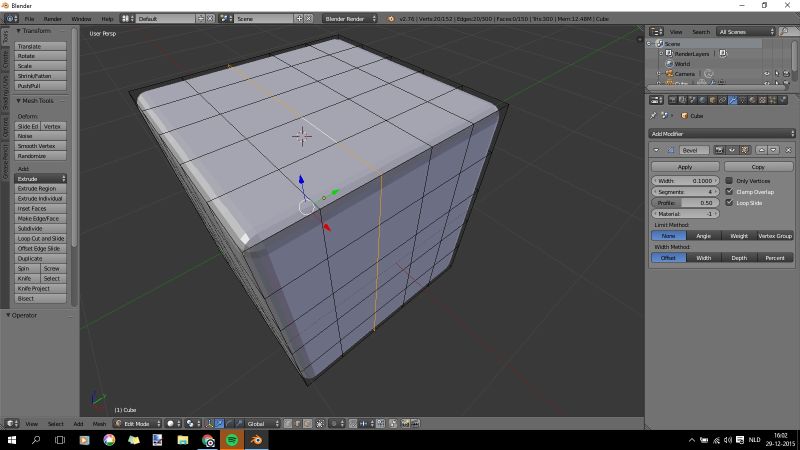The image size is (800, 450).
Task: Open the File menu
Action: 29,18
